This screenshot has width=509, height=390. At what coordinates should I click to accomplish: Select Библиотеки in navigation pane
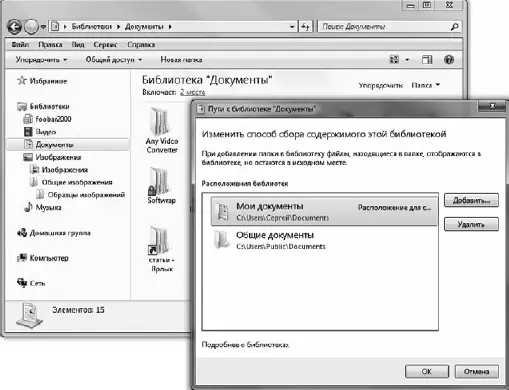coord(49,106)
